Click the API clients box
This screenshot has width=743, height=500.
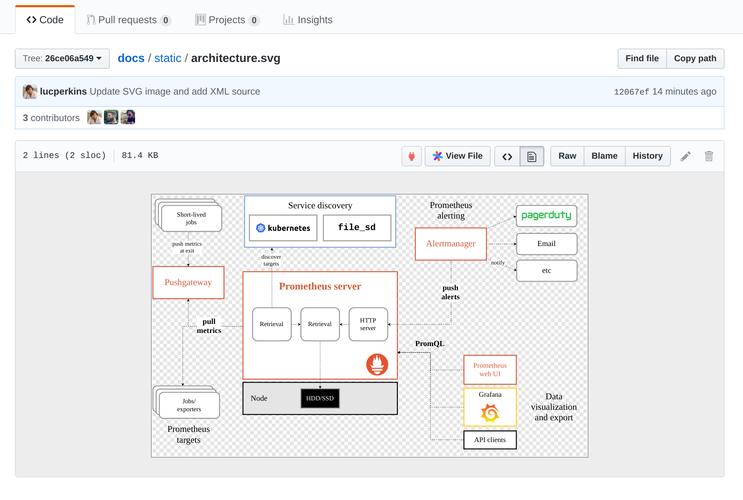pos(490,440)
